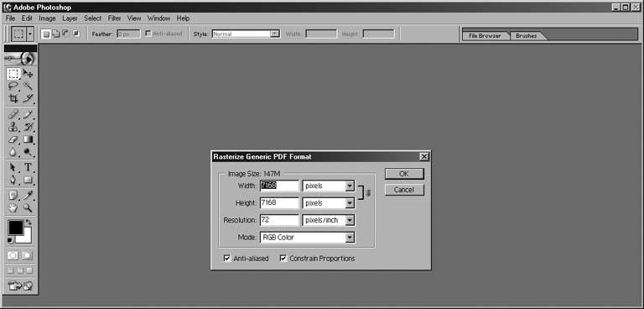Select the Brush tool

point(28,114)
